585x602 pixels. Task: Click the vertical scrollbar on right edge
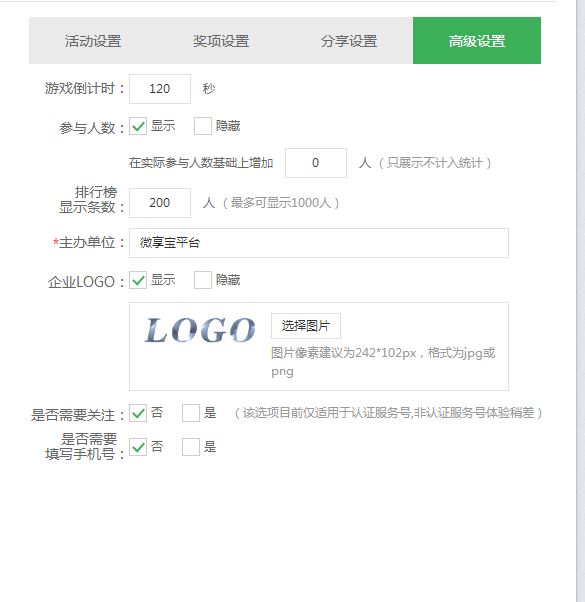[x=580, y=301]
